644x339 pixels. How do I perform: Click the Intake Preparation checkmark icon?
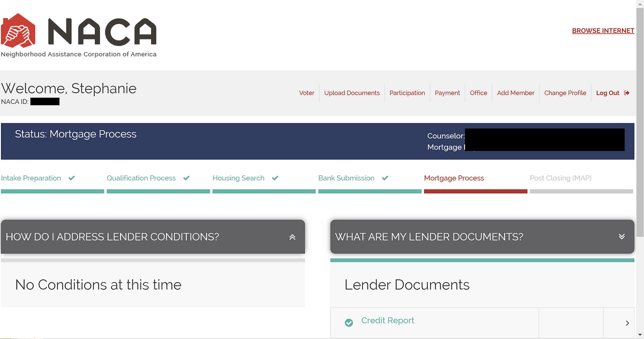click(x=72, y=178)
